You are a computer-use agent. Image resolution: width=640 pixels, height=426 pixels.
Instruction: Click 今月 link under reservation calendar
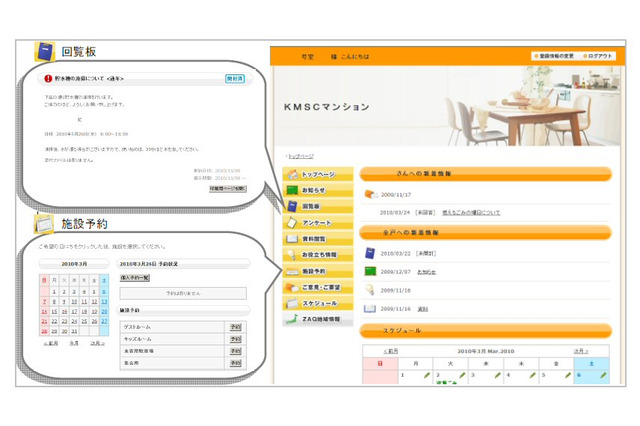pos(74,343)
